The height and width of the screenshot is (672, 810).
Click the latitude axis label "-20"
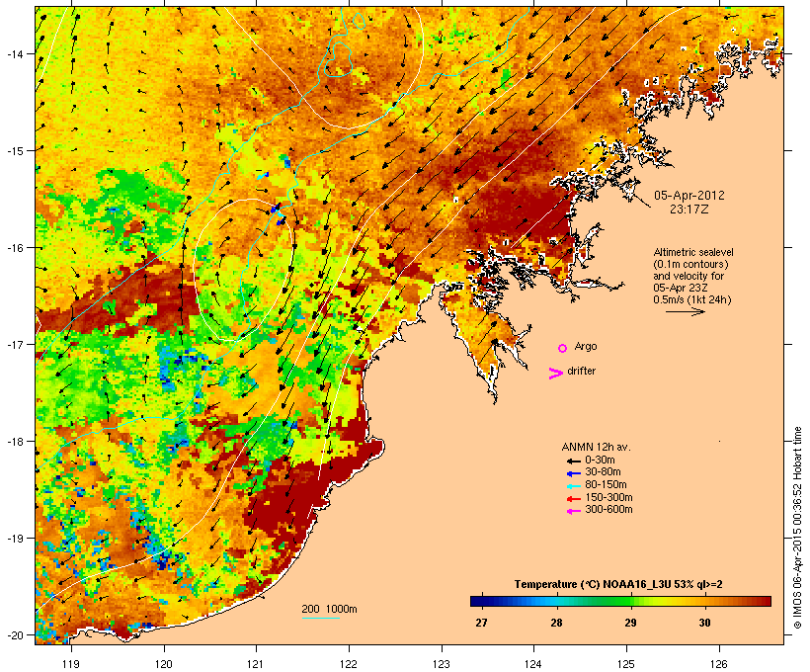[15, 635]
